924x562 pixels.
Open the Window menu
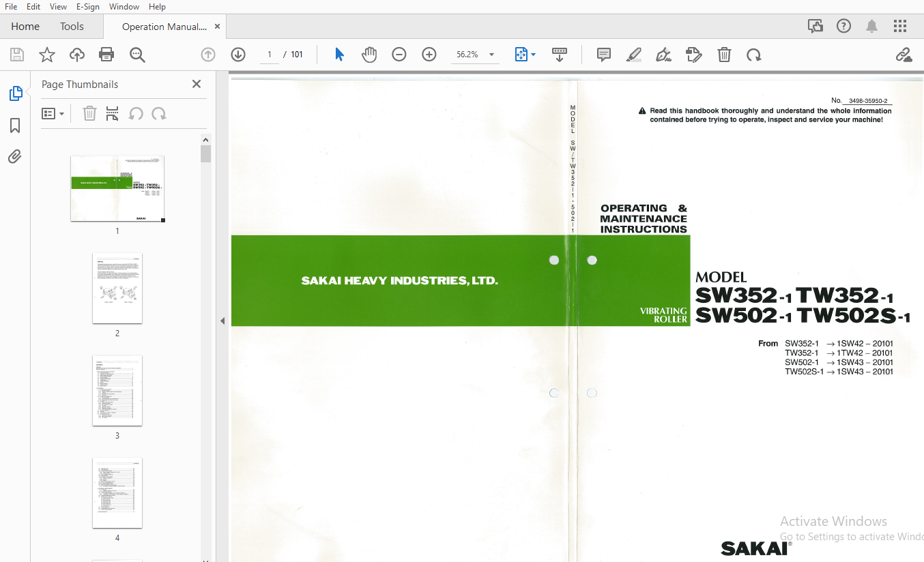pos(124,6)
